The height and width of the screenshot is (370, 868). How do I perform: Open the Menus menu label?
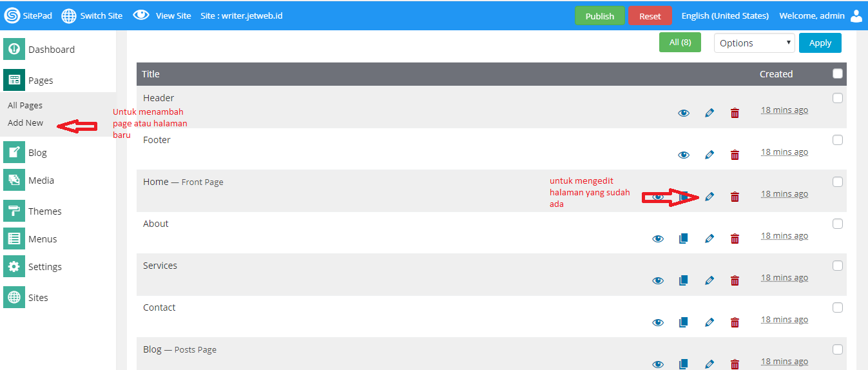point(43,239)
